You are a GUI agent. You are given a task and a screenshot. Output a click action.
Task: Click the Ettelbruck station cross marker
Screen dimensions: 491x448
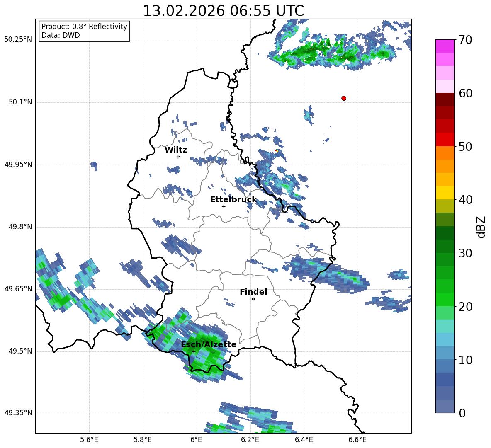[x=224, y=206]
